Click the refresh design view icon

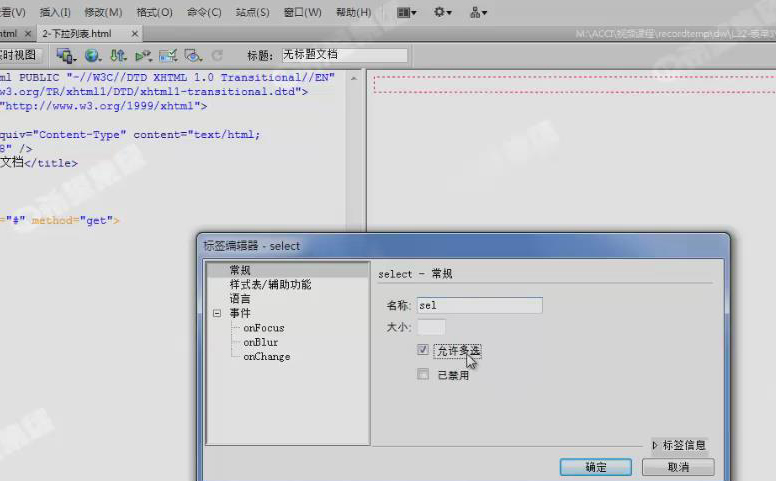[x=217, y=56]
